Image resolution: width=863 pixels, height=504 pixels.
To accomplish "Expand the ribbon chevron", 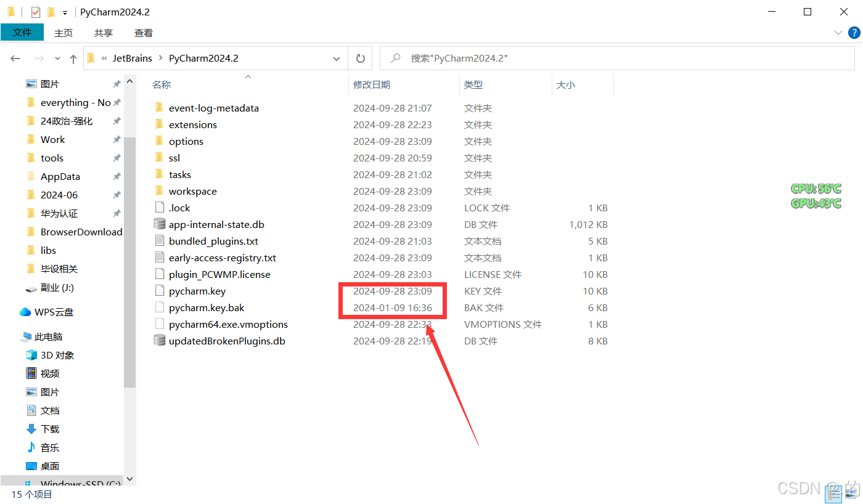I will pyautogui.click(x=838, y=33).
